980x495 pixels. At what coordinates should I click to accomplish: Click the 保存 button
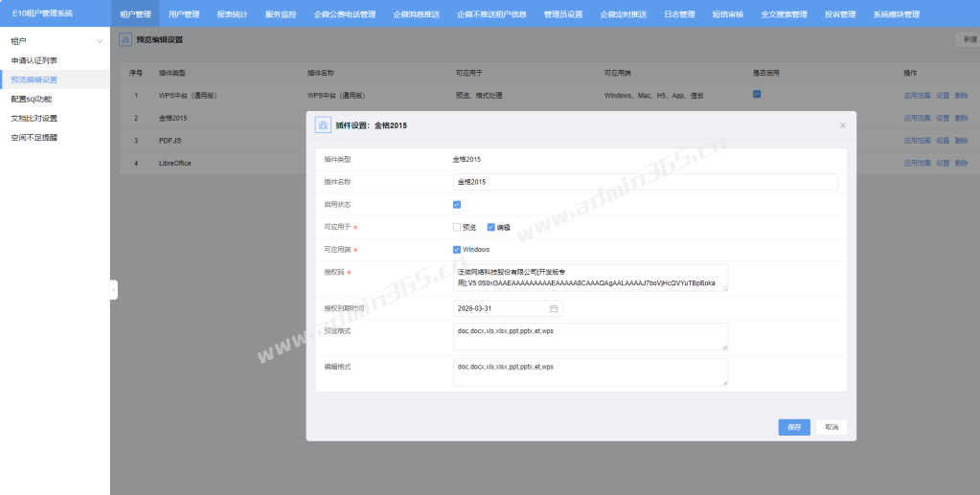794,427
